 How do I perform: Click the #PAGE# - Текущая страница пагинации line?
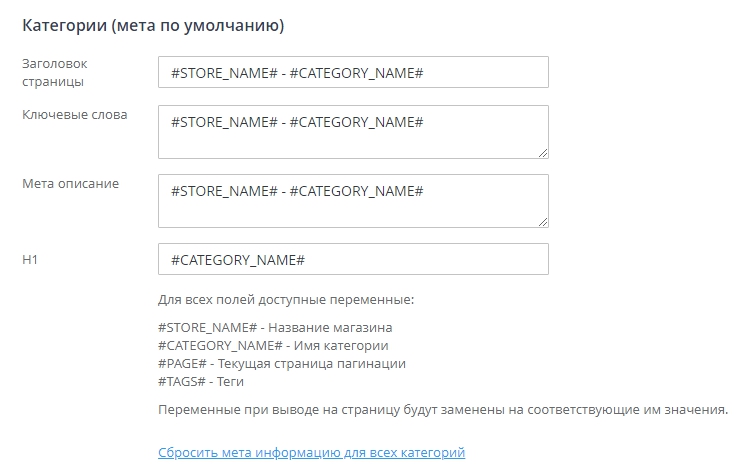[x=282, y=363]
